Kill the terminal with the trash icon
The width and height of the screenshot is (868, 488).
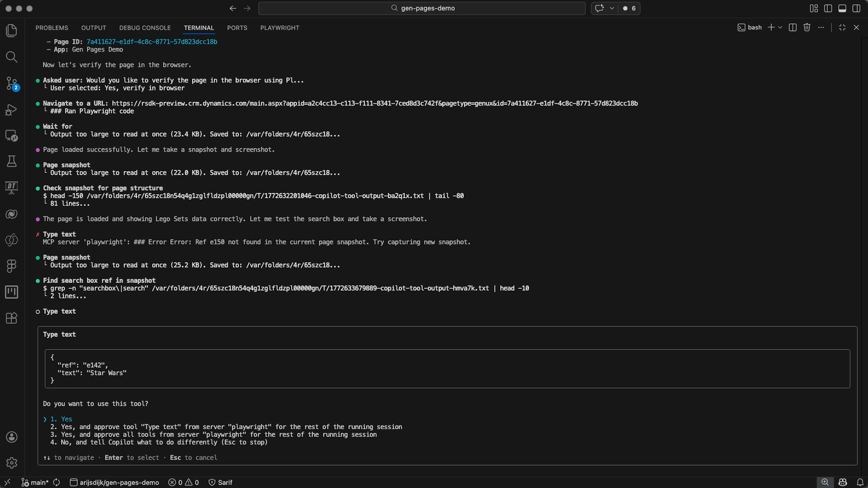[x=807, y=27]
